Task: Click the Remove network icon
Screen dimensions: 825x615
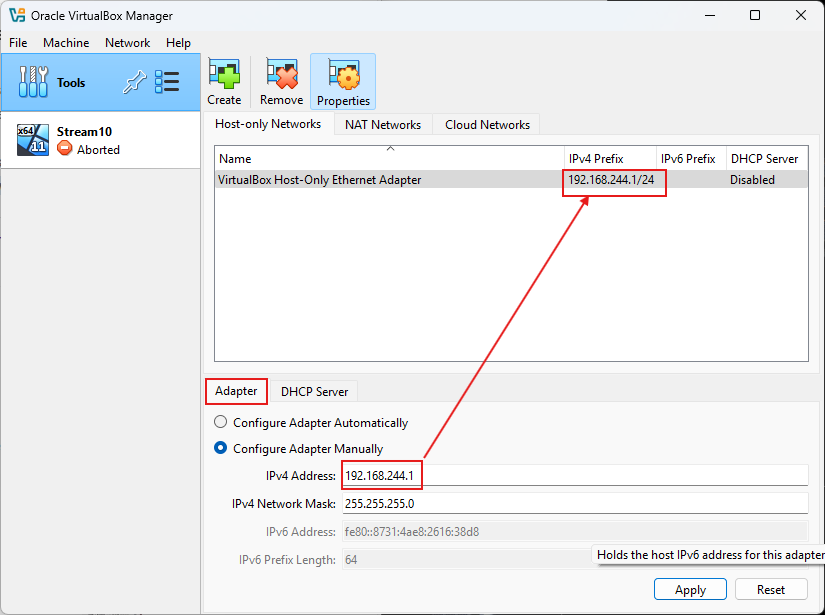Action: click(281, 75)
